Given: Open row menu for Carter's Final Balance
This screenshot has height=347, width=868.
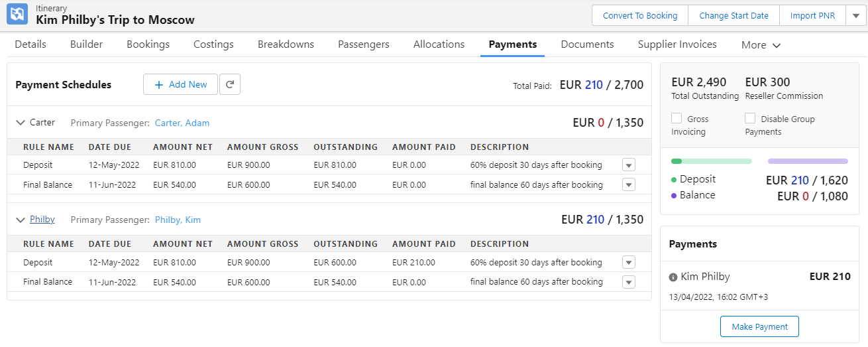Looking at the screenshot, I should [x=629, y=184].
